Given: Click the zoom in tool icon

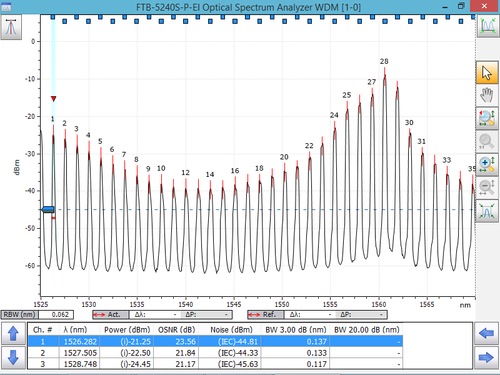Looking at the screenshot, I should pyautogui.click(x=487, y=164).
